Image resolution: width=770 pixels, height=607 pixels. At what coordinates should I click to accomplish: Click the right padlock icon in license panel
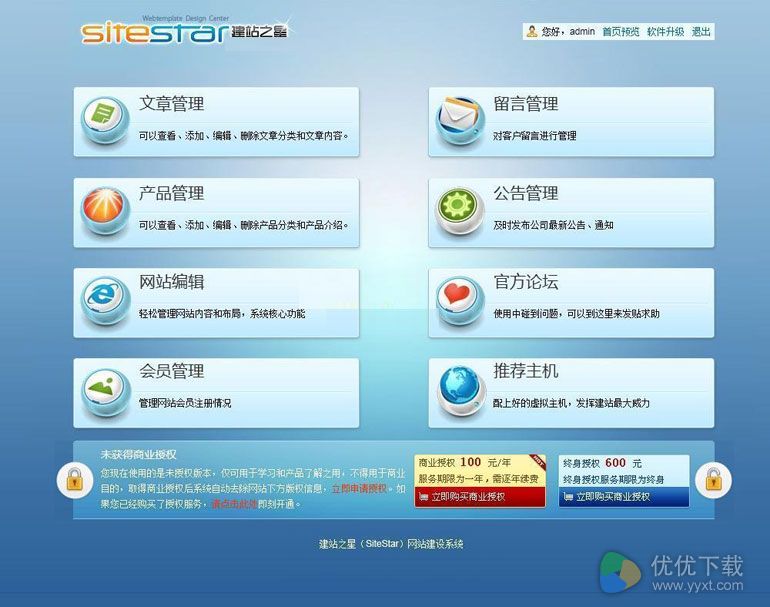pos(713,480)
